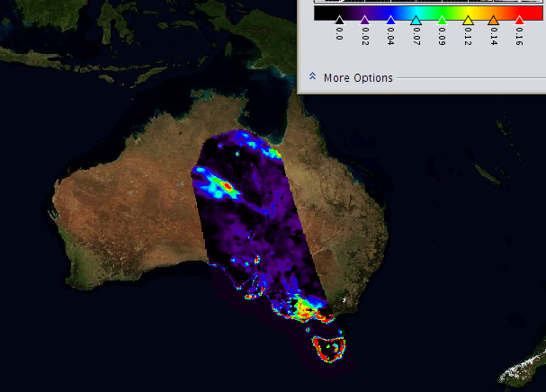546x392 pixels.
Task: Click the '0.14' value label
Action: (x=494, y=36)
